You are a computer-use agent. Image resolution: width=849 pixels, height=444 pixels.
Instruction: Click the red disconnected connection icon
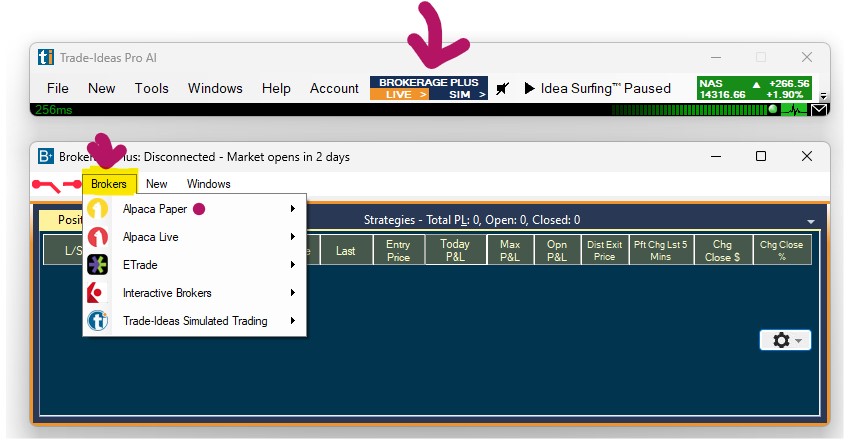[x=56, y=186]
